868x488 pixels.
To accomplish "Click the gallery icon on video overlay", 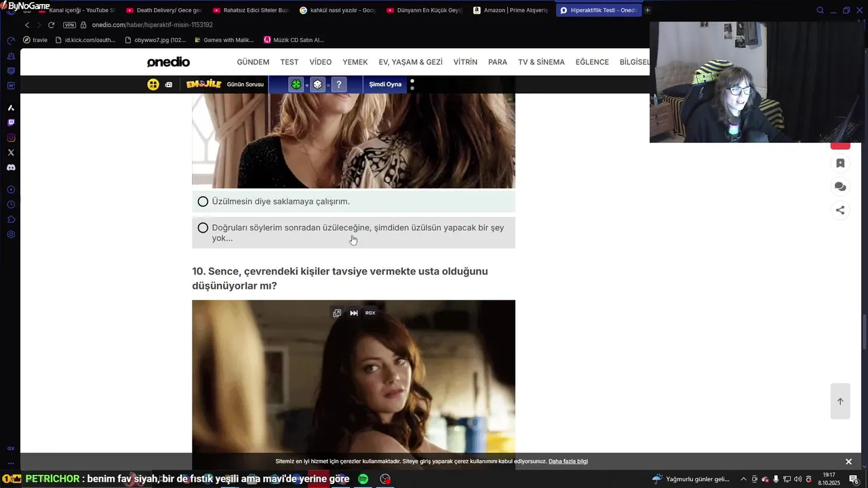I will coord(337,313).
